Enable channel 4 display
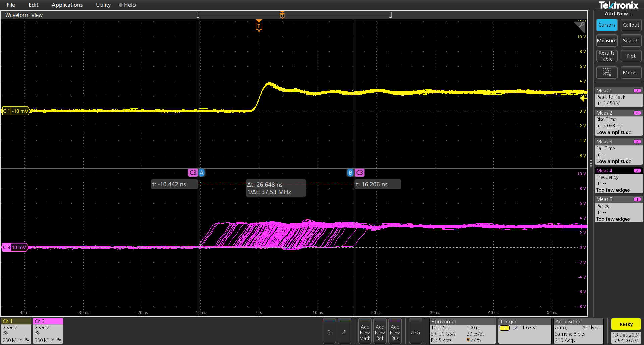644x345 pixels. tap(344, 331)
